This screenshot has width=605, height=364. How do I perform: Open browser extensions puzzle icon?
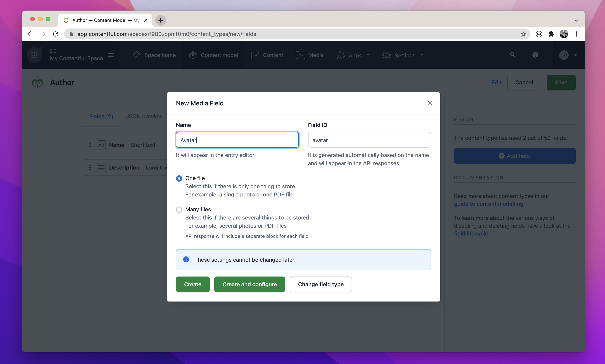551,34
